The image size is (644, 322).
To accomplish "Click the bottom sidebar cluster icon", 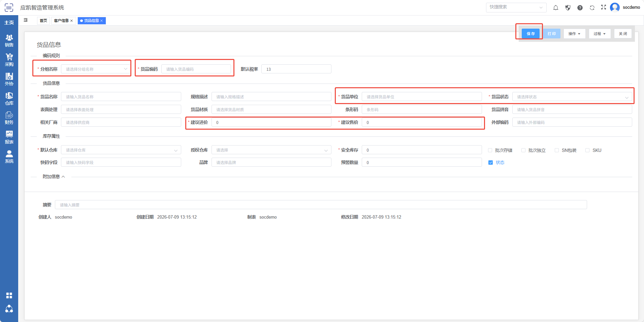I will (x=9, y=309).
